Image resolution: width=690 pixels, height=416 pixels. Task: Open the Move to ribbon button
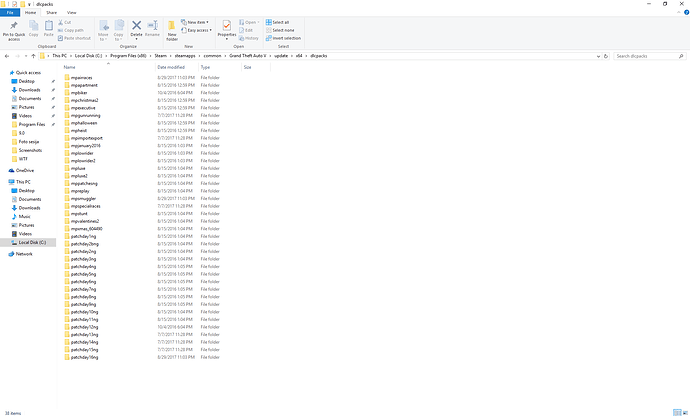103,30
